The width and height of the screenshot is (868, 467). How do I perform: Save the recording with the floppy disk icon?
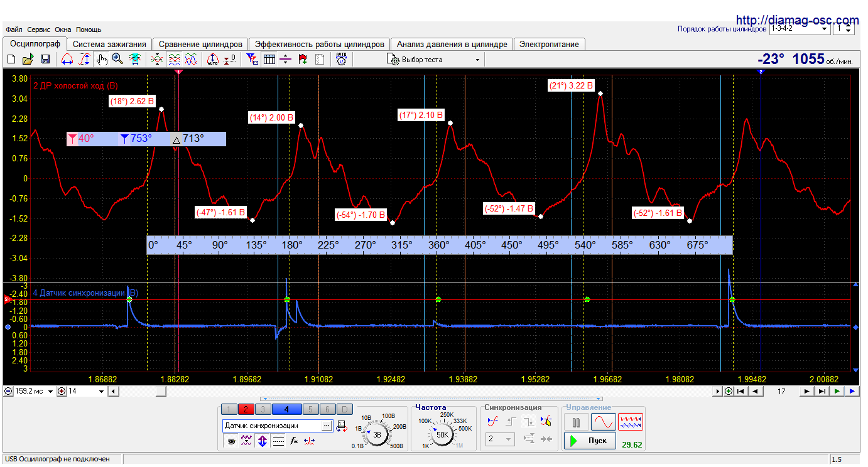(45, 60)
